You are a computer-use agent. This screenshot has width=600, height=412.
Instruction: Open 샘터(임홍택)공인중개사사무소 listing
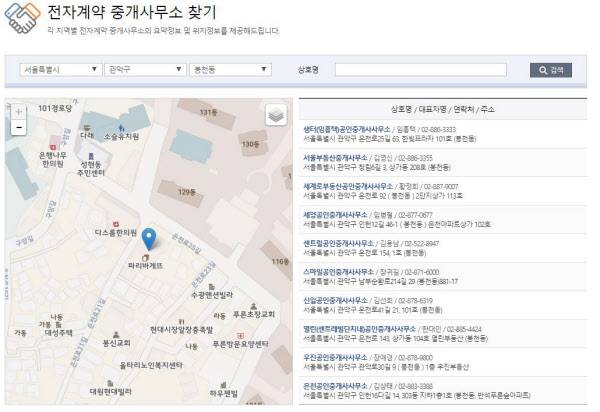[347, 129]
